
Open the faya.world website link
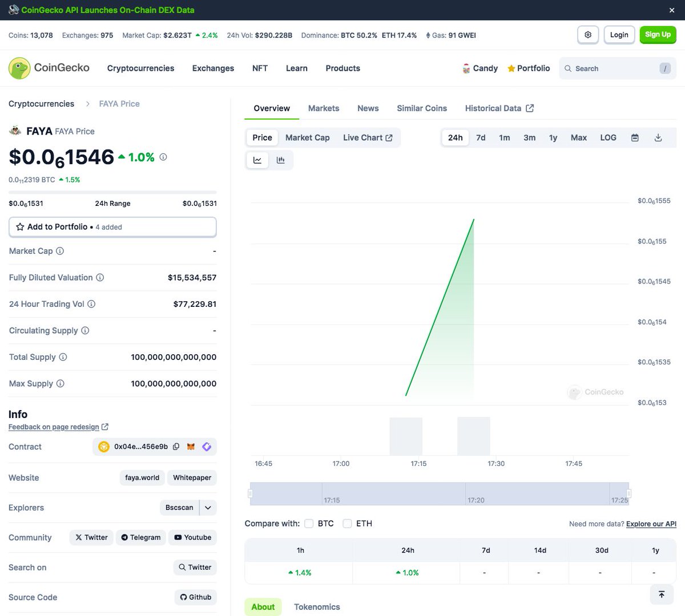click(x=142, y=478)
